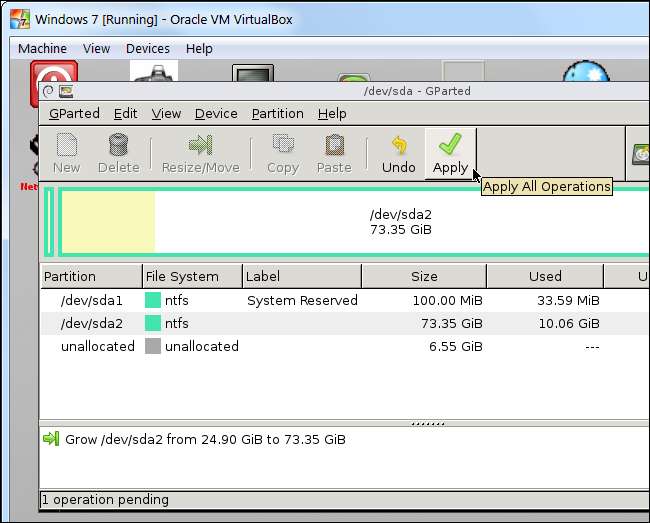Click the Apply toolbar button
Viewport: 650px width, 523px height.
click(x=450, y=153)
